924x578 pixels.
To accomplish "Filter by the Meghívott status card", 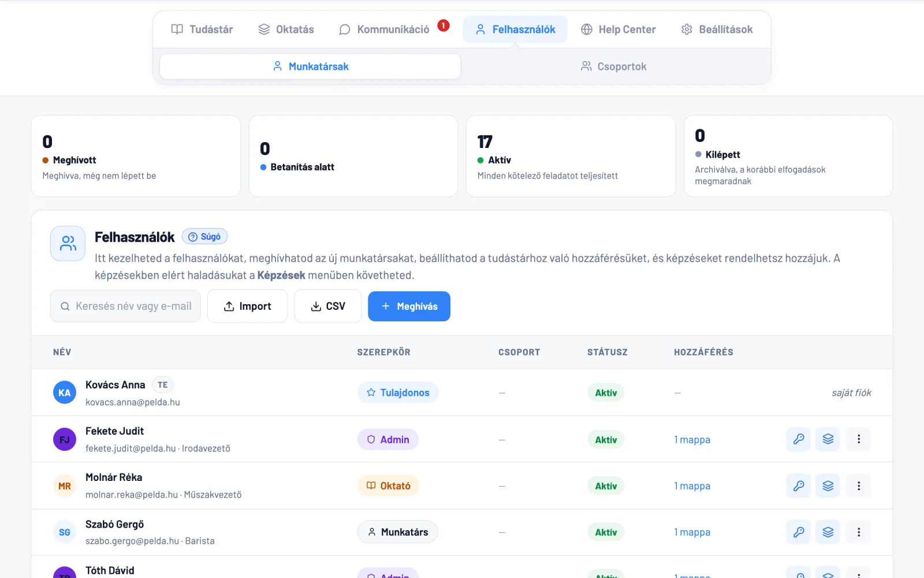I will pos(136,156).
